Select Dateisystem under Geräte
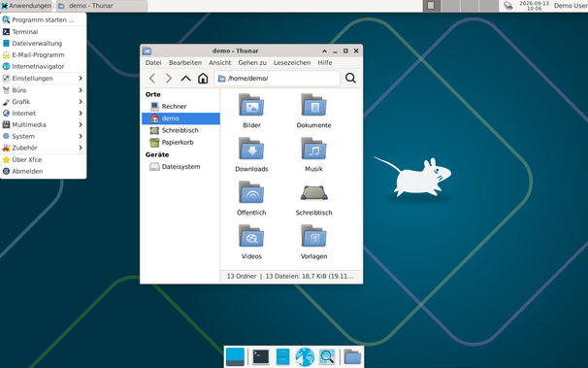The image size is (588, 368). 180,167
